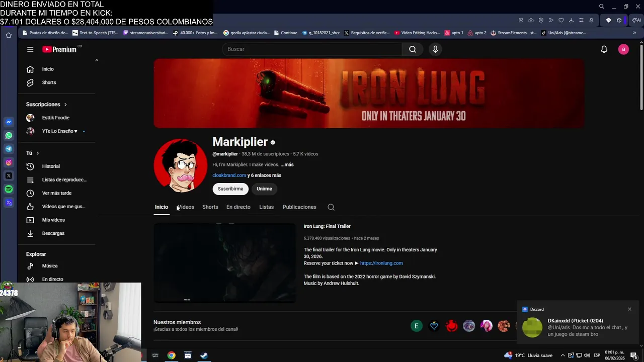Viewport: 644px width, 362px height.
Task: Open Telegram in the browser sidebar
Action: 9,149
